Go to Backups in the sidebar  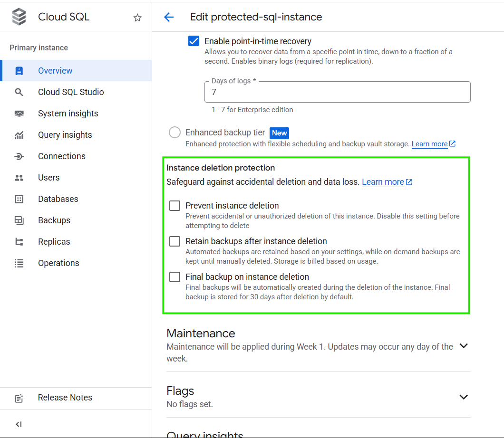pos(54,220)
